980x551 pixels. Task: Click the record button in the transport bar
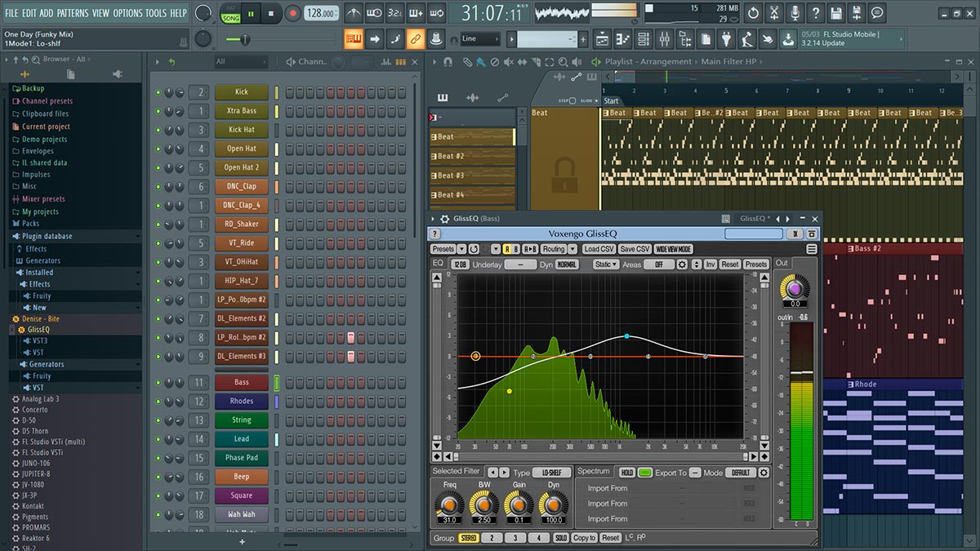click(292, 13)
